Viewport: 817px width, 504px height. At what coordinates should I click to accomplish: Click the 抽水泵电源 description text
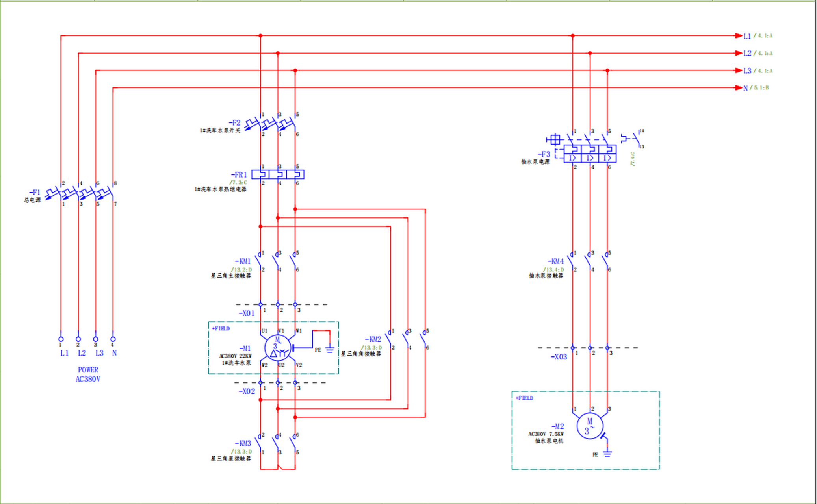pos(535,162)
